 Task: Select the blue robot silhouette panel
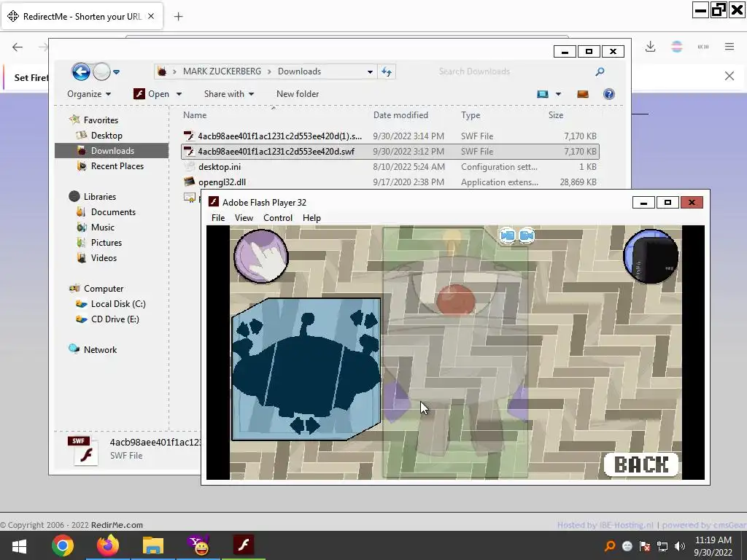[306, 369]
